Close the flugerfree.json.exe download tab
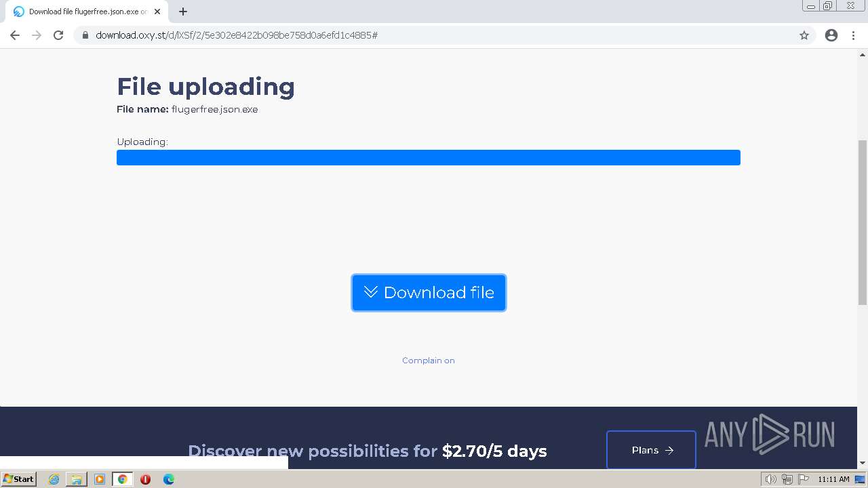 tap(157, 12)
